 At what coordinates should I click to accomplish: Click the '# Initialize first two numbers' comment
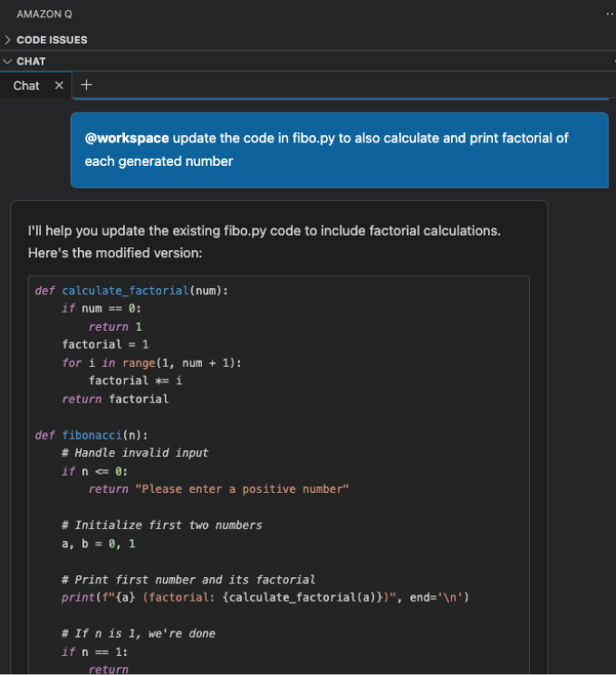pos(162,526)
